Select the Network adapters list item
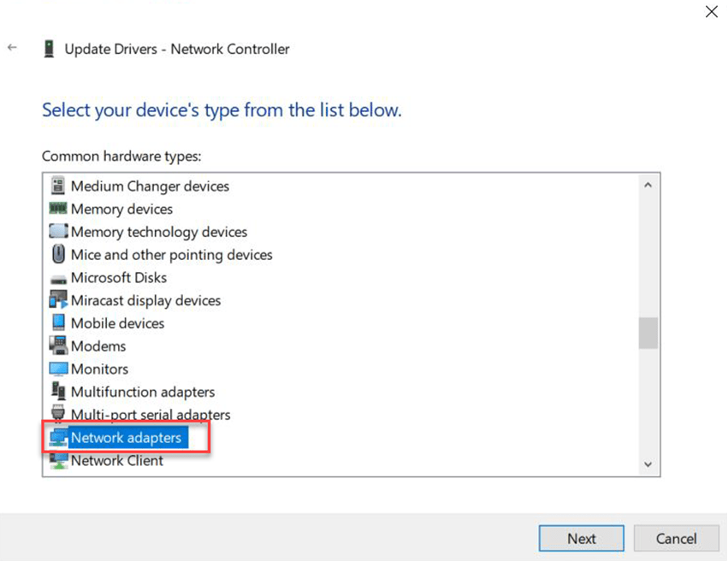The height and width of the screenshot is (561, 728). (x=126, y=438)
